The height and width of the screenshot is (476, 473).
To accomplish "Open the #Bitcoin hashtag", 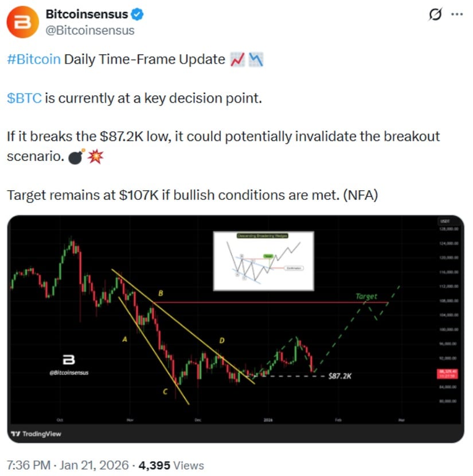I will pos(34,60).
